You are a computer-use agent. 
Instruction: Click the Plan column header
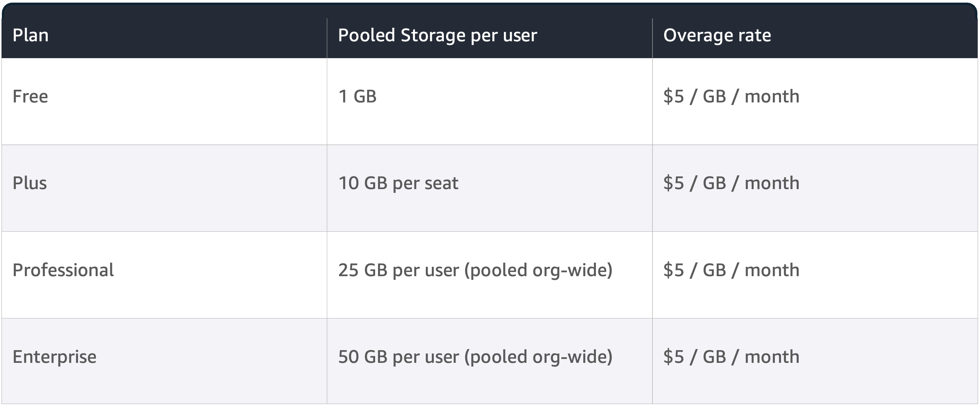(30, 35)
